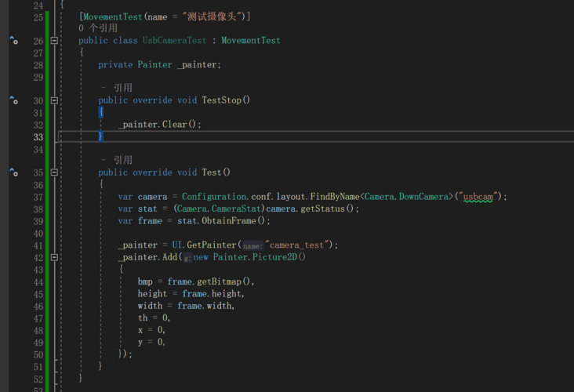574x392 pixels.
Task: Click the override margin icon on line 35
Action: (x=13, y=172)
